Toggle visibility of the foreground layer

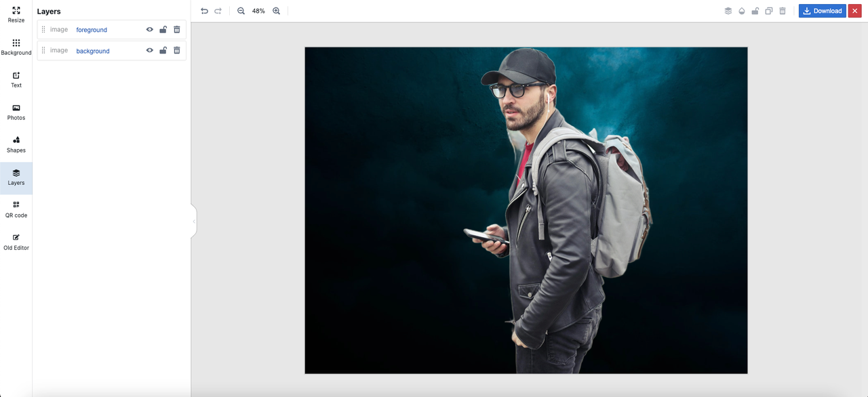tap(150, 30)
